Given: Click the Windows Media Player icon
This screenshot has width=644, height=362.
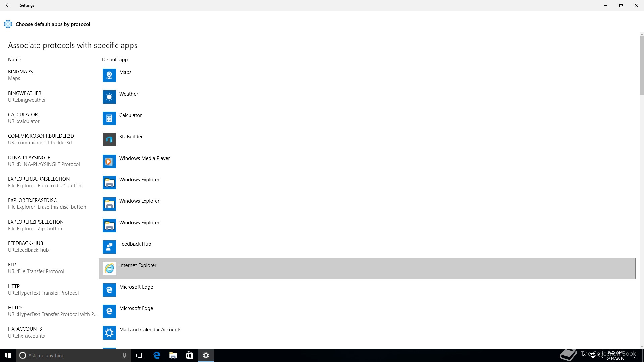Looking at the screenshot, I should coord(109,161).
